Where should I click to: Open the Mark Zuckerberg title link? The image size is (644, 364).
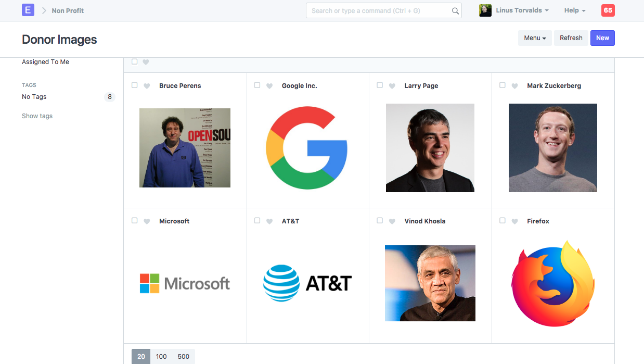click(x=554, y=86)
